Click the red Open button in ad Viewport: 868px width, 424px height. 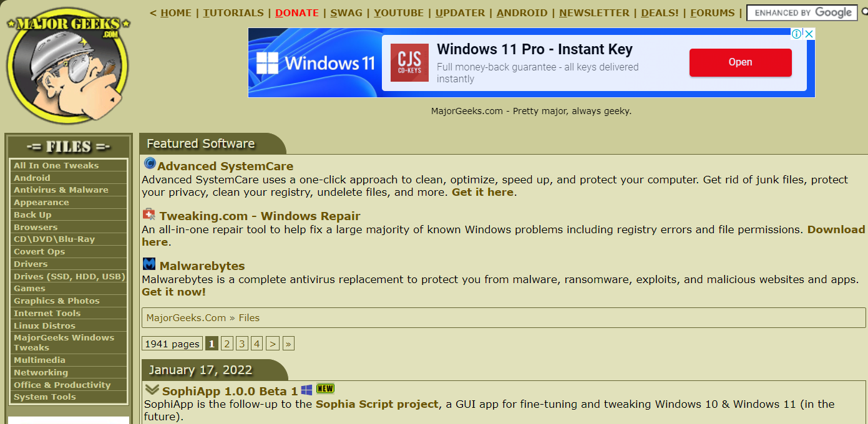(740, 62)
